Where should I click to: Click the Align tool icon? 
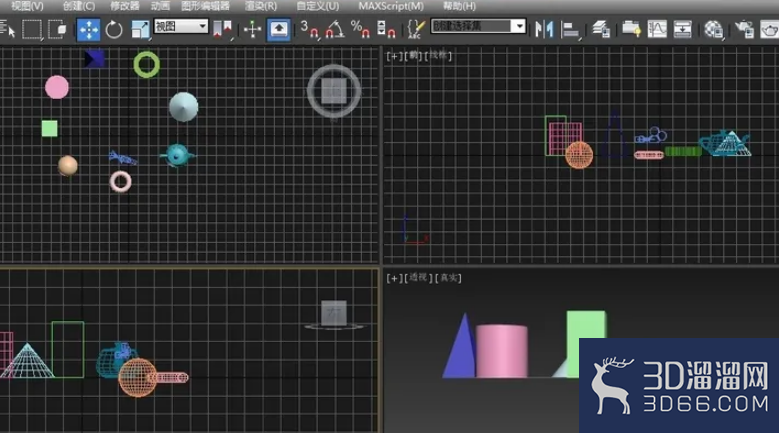click(570, 30)
